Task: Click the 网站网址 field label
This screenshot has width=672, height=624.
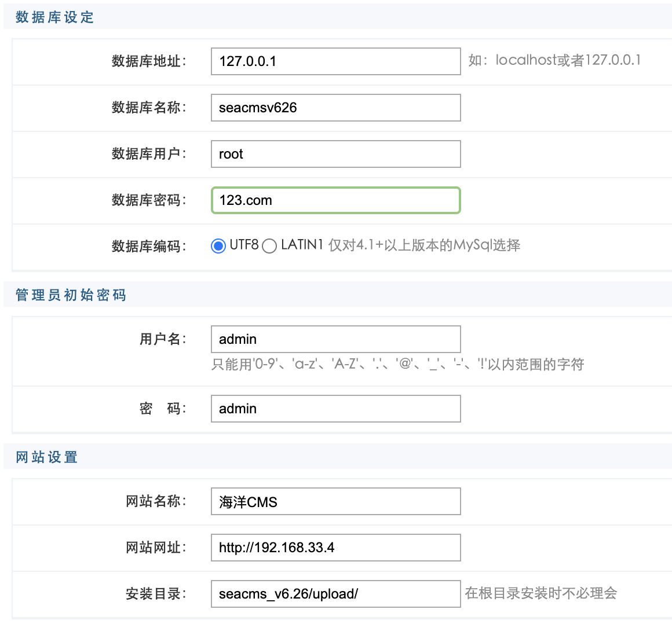Action: point(156,548)
